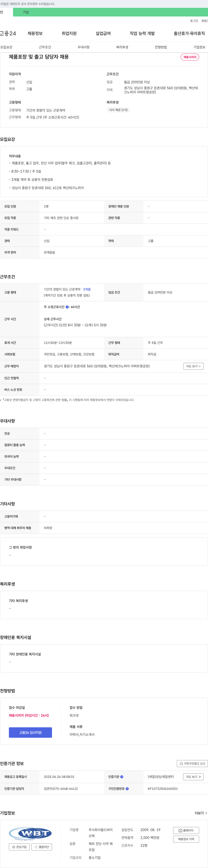Report a false ad via 거짓구인광고 신고
Screen dimensions: 208x868
[x=192, y=764]
